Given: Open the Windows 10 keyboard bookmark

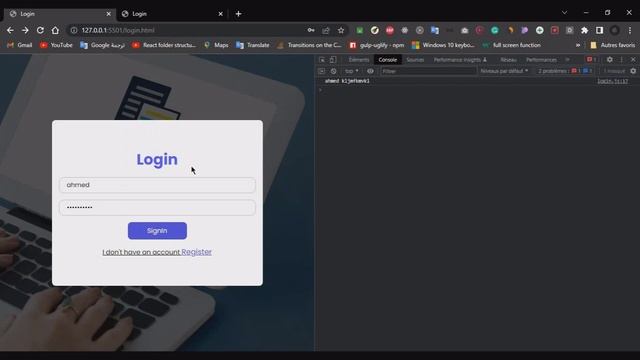Looking at the screenshot, I should coord(443,45).
